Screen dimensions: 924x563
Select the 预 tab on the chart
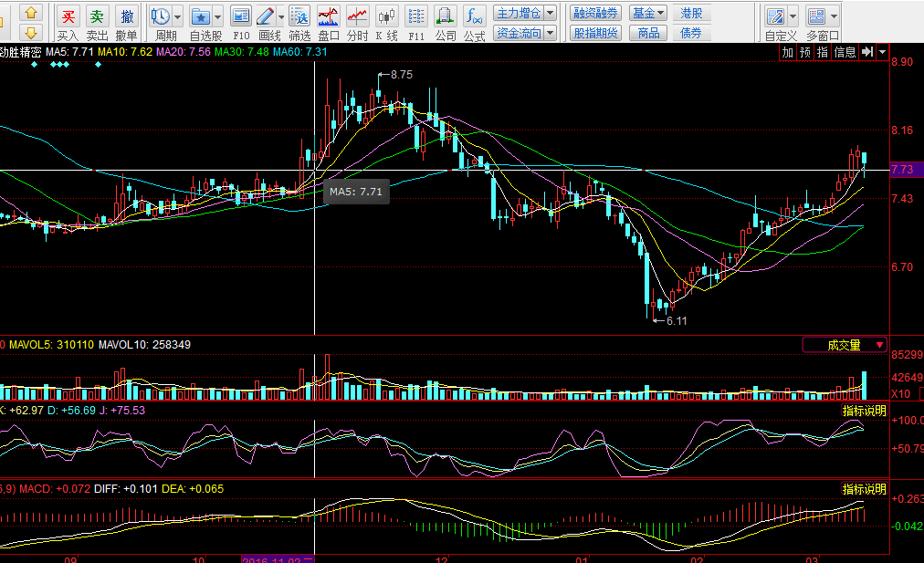805,52
